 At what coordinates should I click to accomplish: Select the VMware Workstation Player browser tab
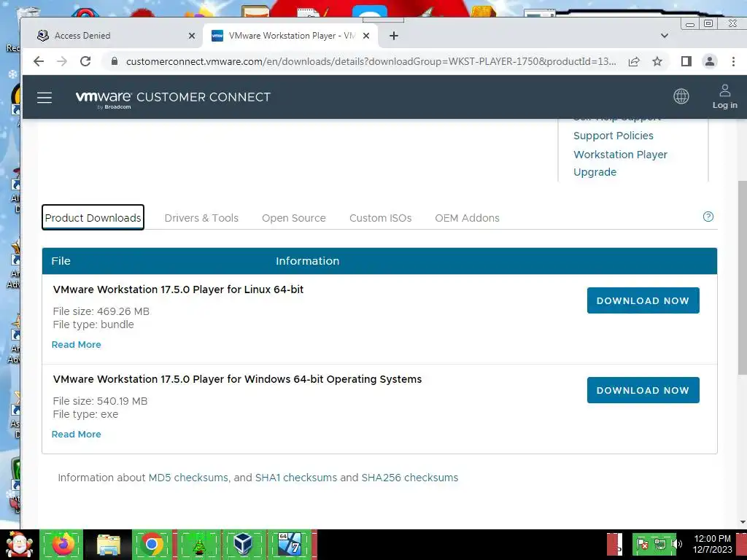290,36
